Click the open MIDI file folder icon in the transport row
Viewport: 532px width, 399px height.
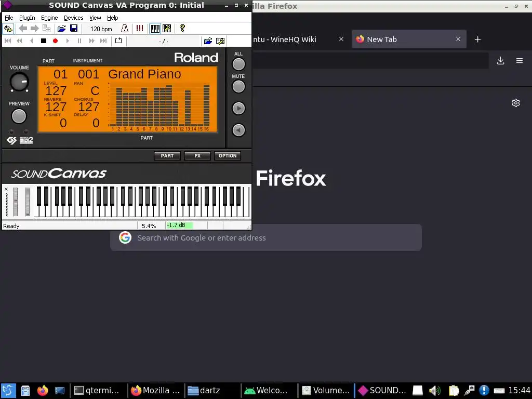[x=208, y=41]
